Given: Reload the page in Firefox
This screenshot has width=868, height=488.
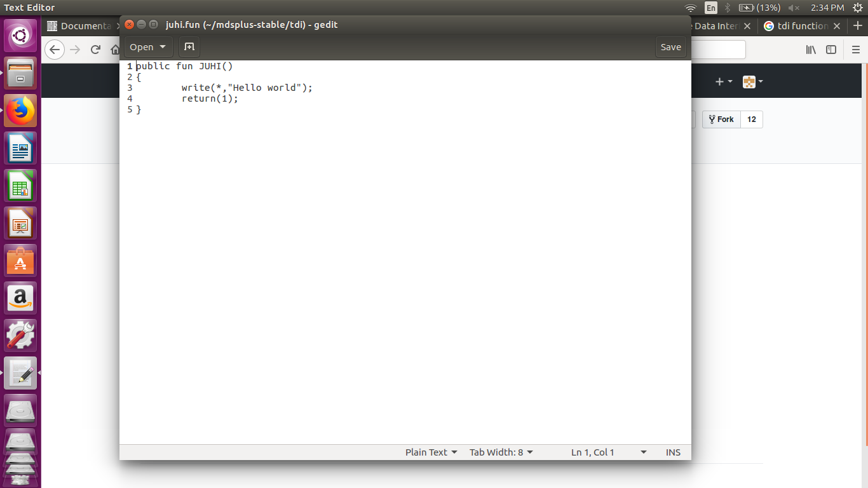Looking at the screenshot, I should tap(95, 50).
